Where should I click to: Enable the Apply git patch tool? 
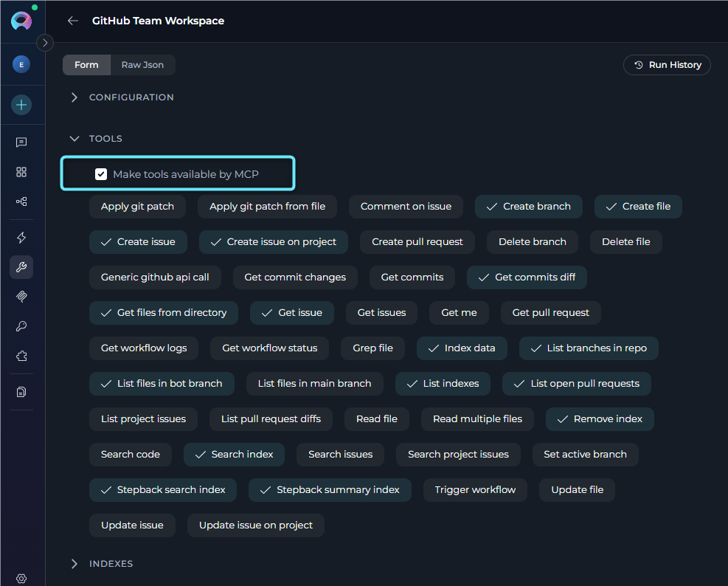[x=137, y=207]
